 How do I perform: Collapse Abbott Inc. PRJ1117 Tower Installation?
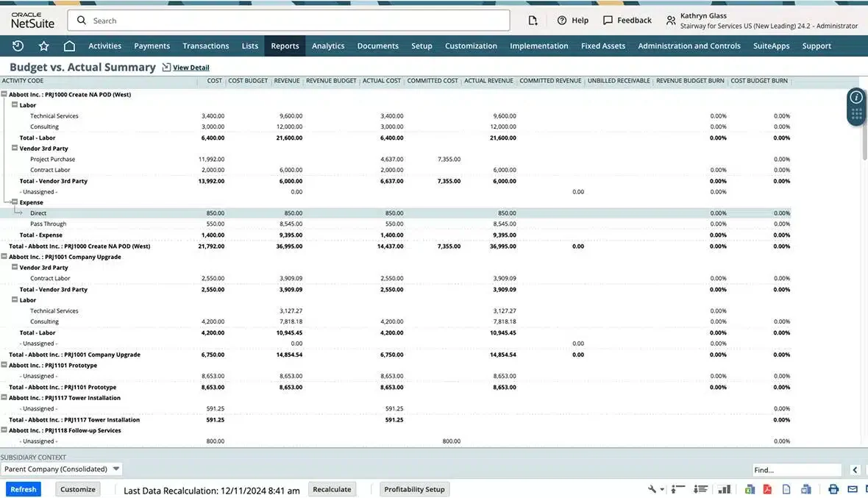pyautogui.click(x=4, y=397)
